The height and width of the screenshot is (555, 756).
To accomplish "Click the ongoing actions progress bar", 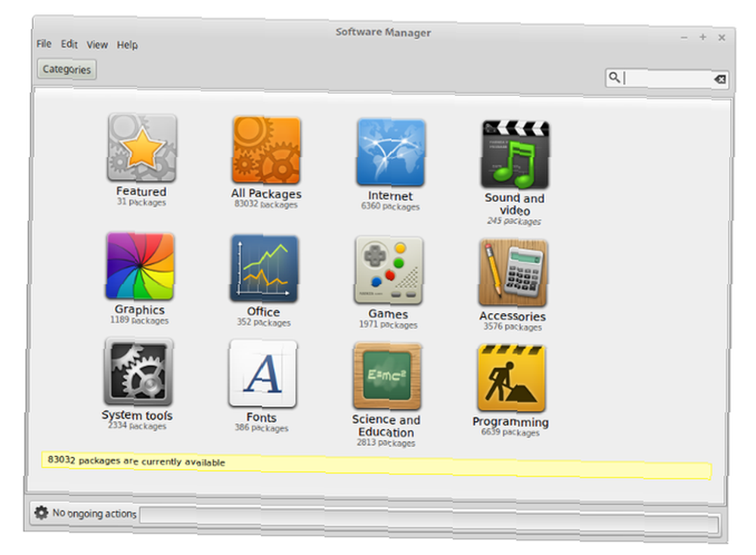I will [430, 519].
